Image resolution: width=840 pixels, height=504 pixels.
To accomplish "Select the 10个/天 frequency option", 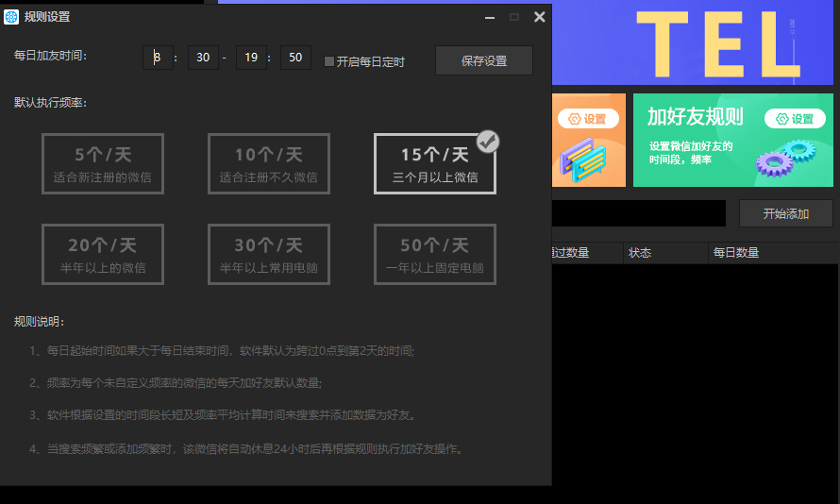I will (x=269, y=164).
